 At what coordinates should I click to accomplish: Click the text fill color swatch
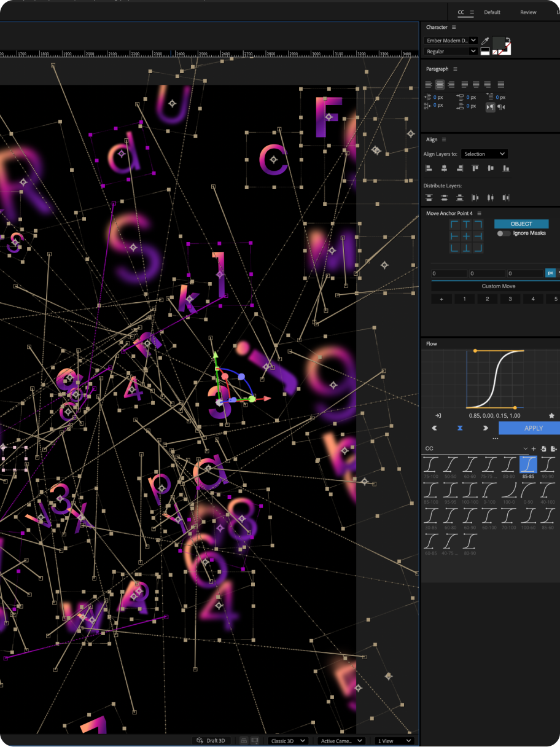coord(498,44)
